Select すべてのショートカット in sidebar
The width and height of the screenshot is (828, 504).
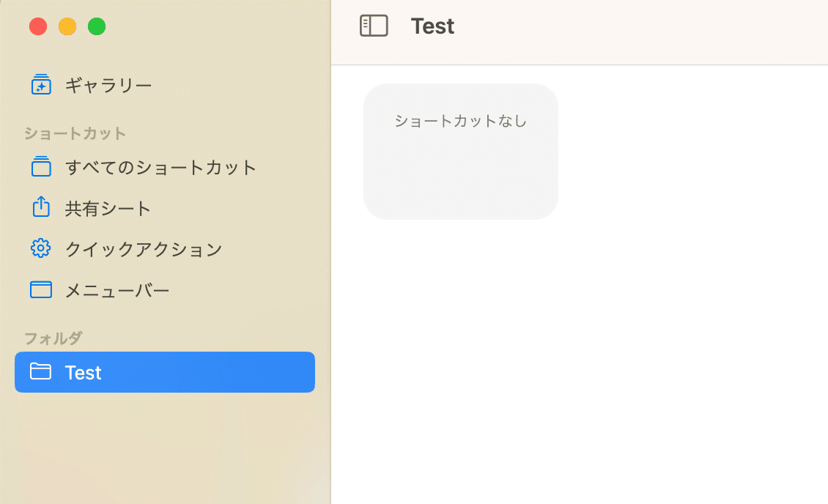click(x=165, y=167)
